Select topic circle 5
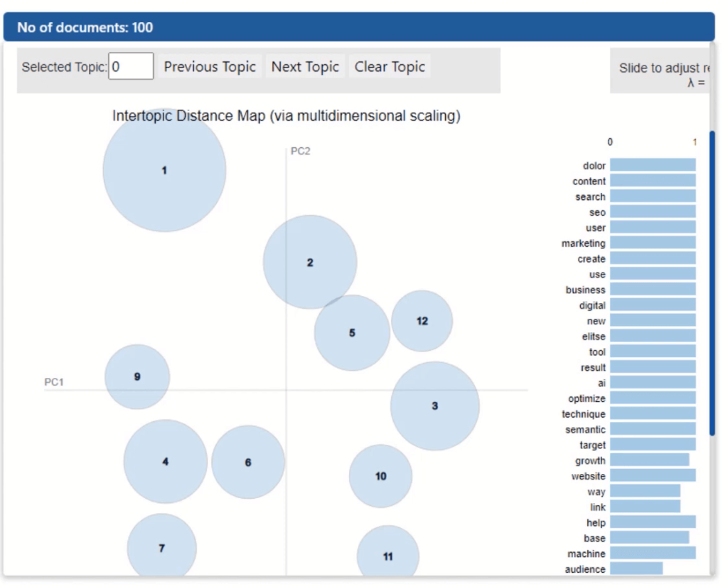The width and height of the screenshot is (728, 587). click(x=353, y=333)
